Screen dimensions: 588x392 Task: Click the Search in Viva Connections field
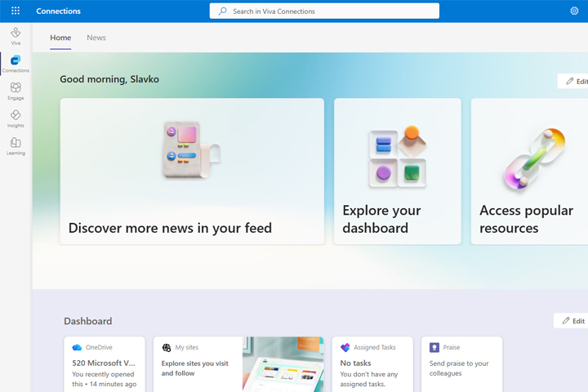point(324,11)
